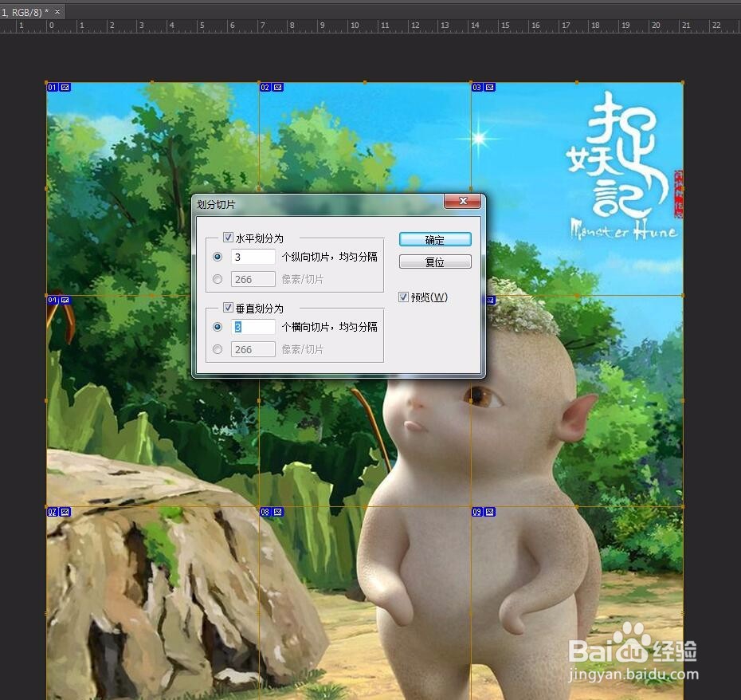Click the horizontal slice count field showing 3
The image size is (741, 700).
[x=253, y=257]
